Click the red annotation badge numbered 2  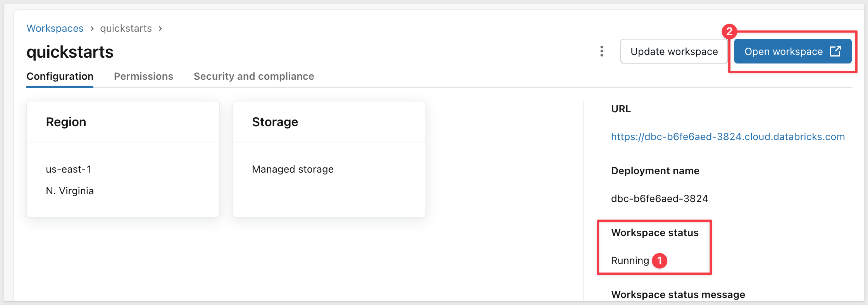click(729, 31)
